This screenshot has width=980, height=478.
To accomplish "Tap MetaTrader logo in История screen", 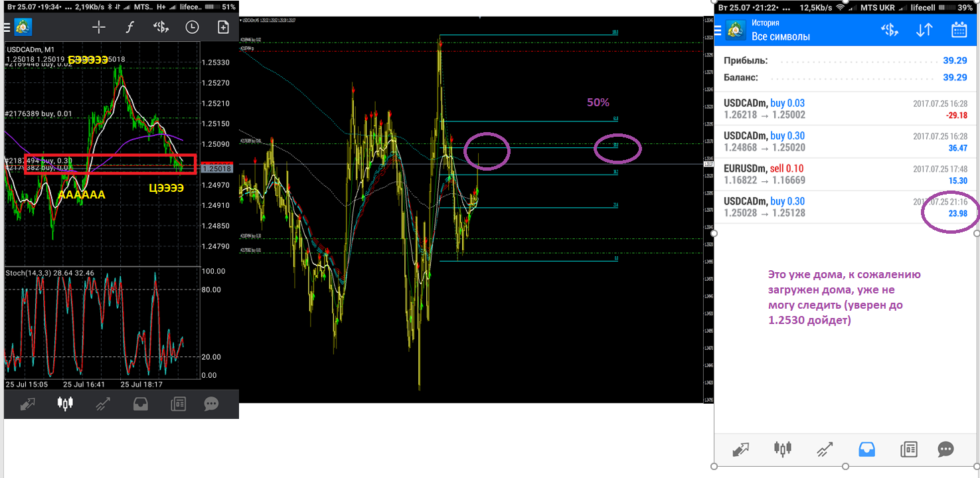I will tap(735, 31).
